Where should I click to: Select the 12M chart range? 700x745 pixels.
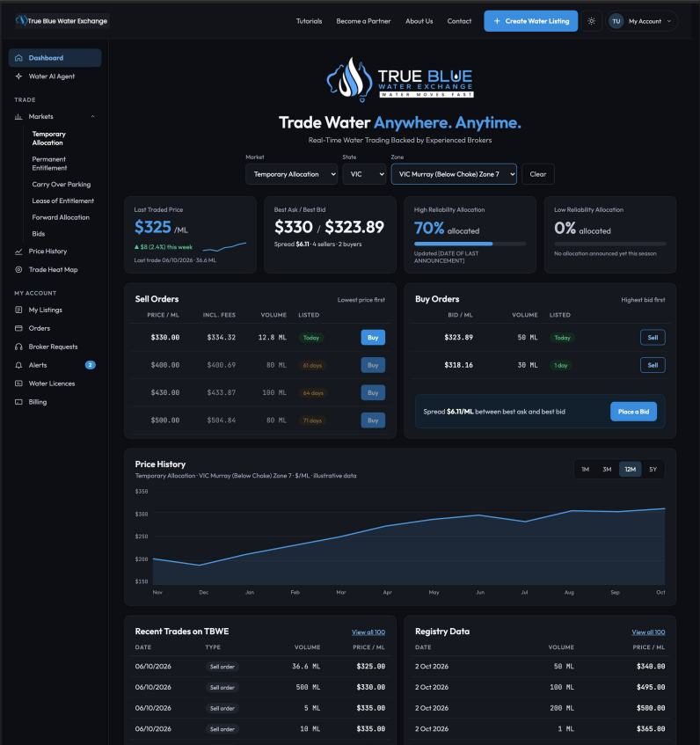[631, 470]
